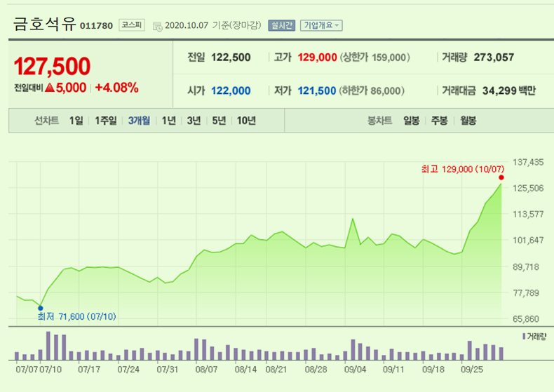Click the 최저 71,600 (07/10) label
554x392 pixels.
click(x=76, y=316)
